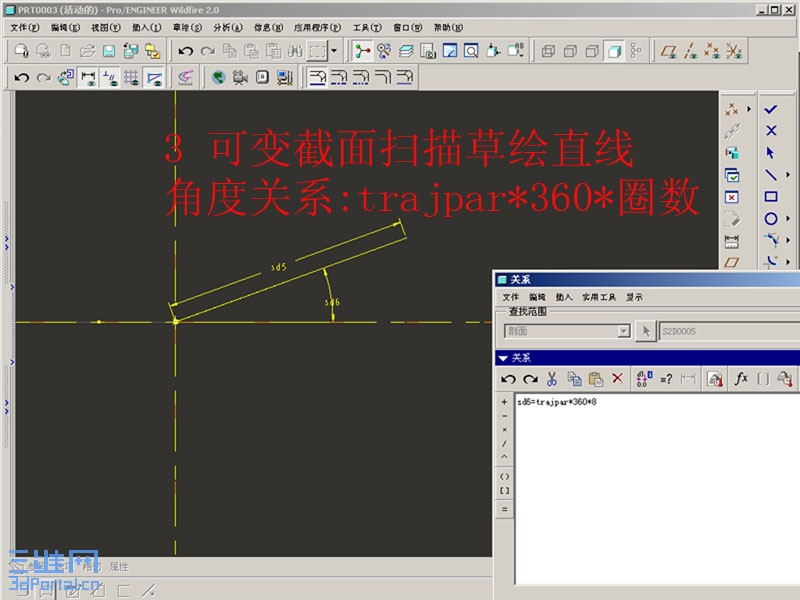Select wireframe display mode icon
This screenshot has width=800, height=600.
[548, 51]
